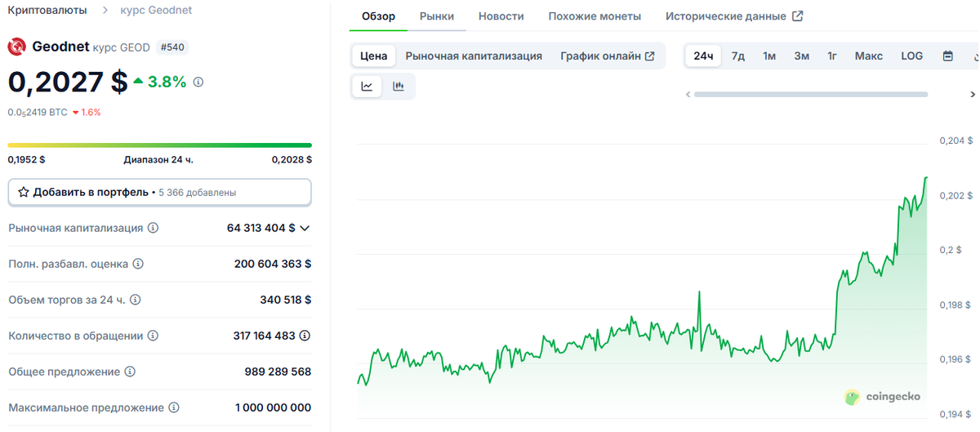Select the 1м time range
980x432 pixels.
[x=769, y=56]
